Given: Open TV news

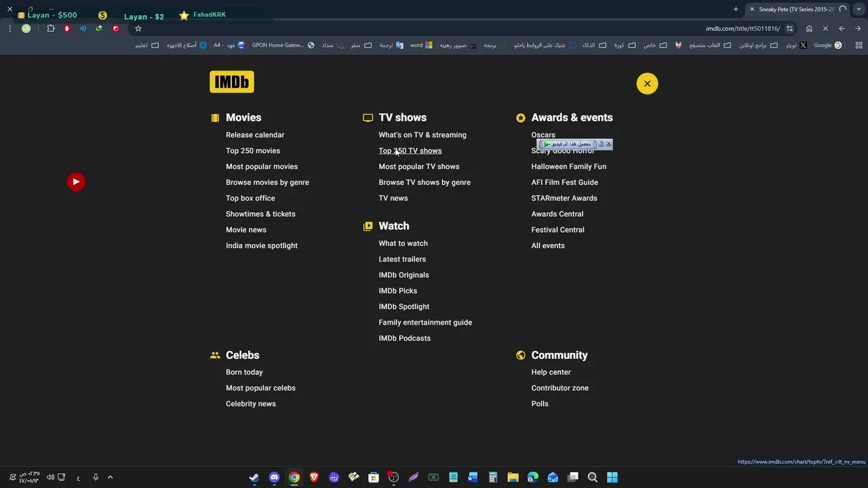Looking at the screenshot, I should 393,198.
